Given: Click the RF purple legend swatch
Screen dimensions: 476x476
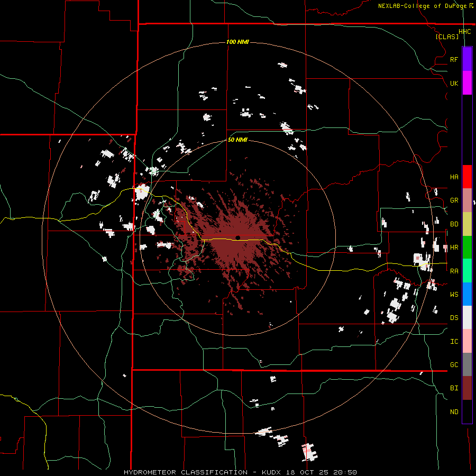Looking at the screenshot, I should point(467,59).
